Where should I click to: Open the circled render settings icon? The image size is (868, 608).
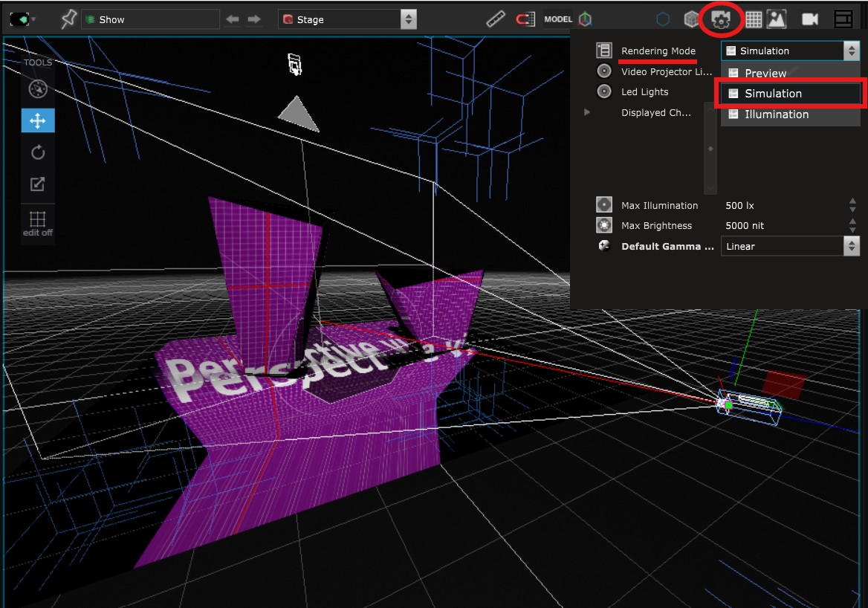click(x=721, y=19)
